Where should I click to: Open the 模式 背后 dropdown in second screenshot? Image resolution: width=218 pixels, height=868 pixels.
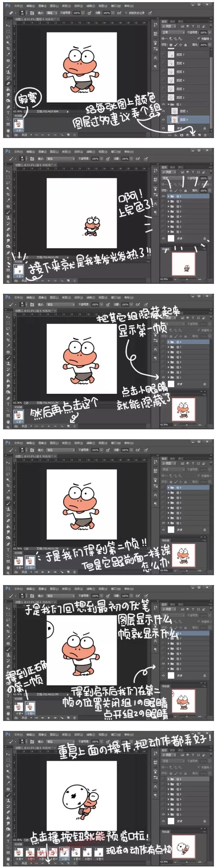[x=60, y=159]
